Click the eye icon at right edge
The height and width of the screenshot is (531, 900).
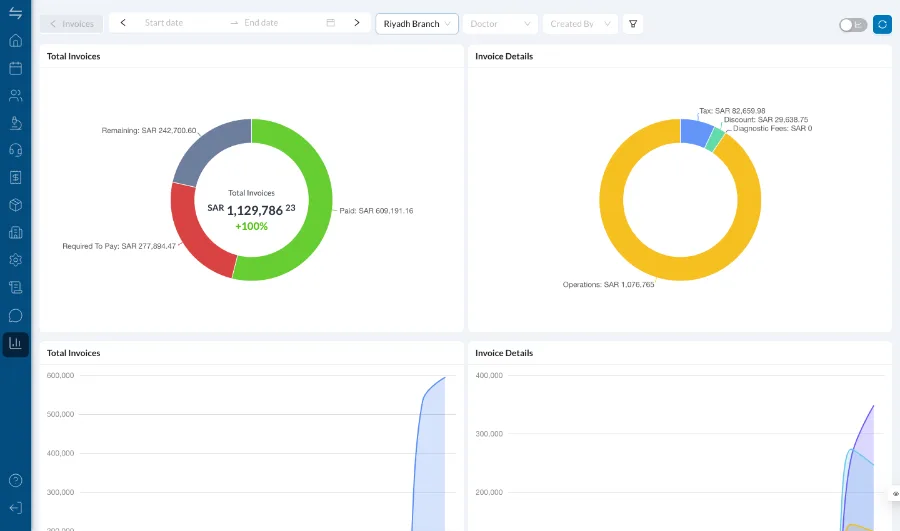(x=895, y=494)
